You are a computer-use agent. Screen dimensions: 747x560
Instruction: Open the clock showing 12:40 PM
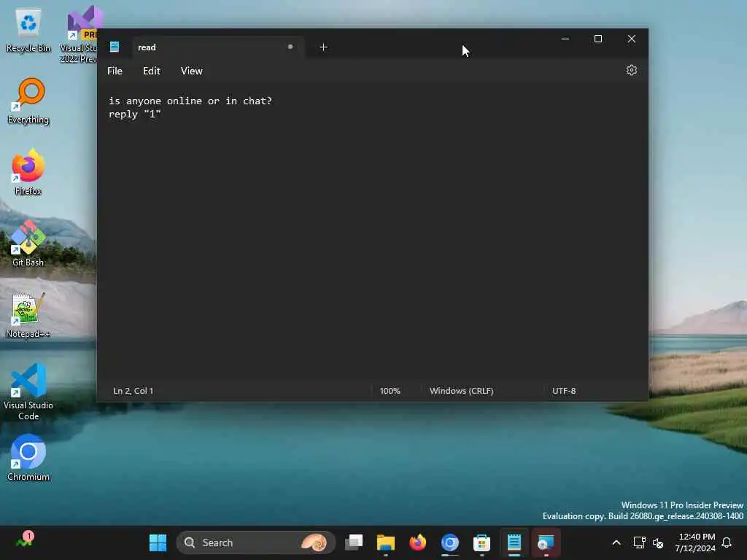[695, 542]
